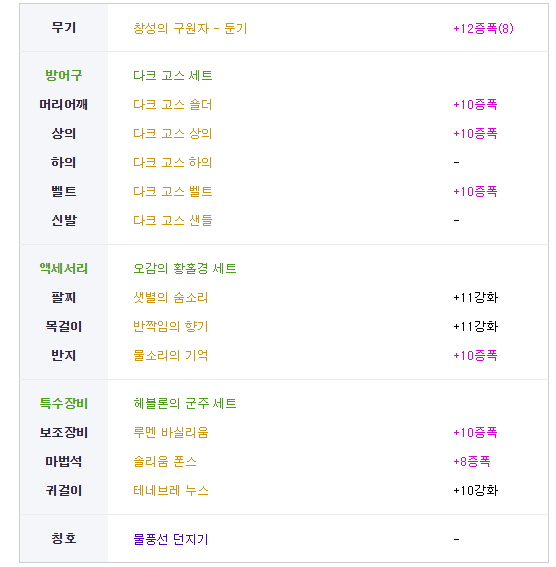The width and height of the screenshot is (556, 567).
Task: Select the 헤블론의 군주 세트 special equipment set
Action: [185, 403]
